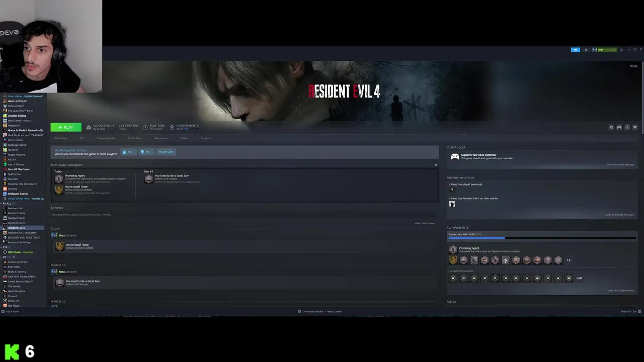Show the +2 more unlocked achievements
Image resolution: width=644 pixels, height=362 pixels.
pyautogui.click(x=569, y=260)
